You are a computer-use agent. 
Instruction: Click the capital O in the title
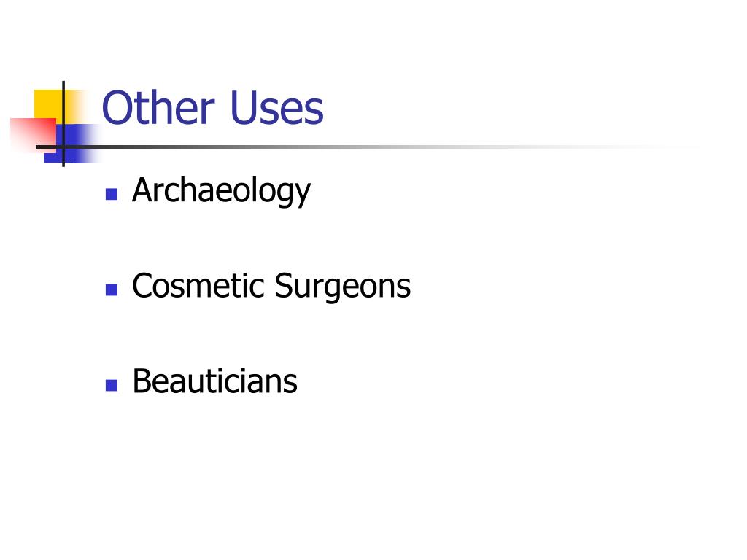tap(117, 108)
